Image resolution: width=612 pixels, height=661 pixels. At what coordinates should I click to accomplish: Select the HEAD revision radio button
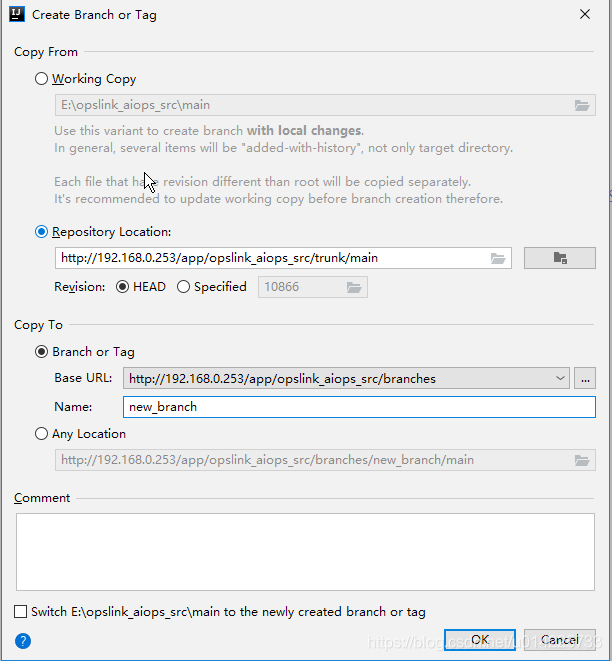point(123,287)
